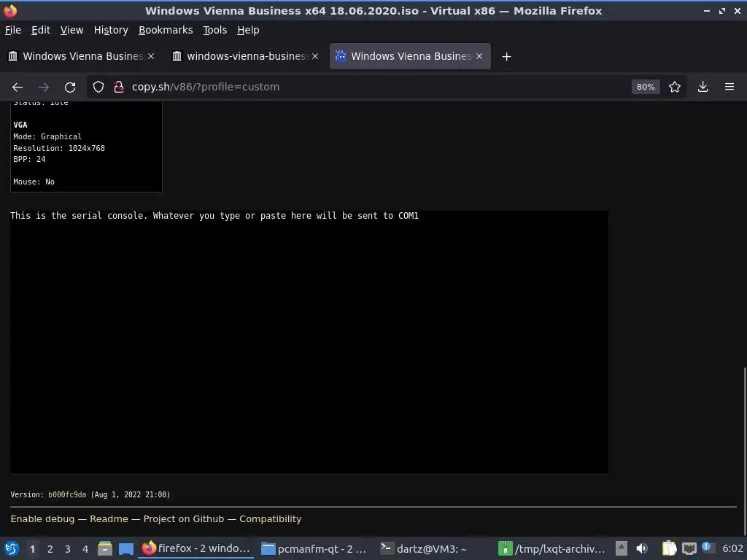Click inside the serial console area
The width and height of the screenshot is (747, 560).
309,342
